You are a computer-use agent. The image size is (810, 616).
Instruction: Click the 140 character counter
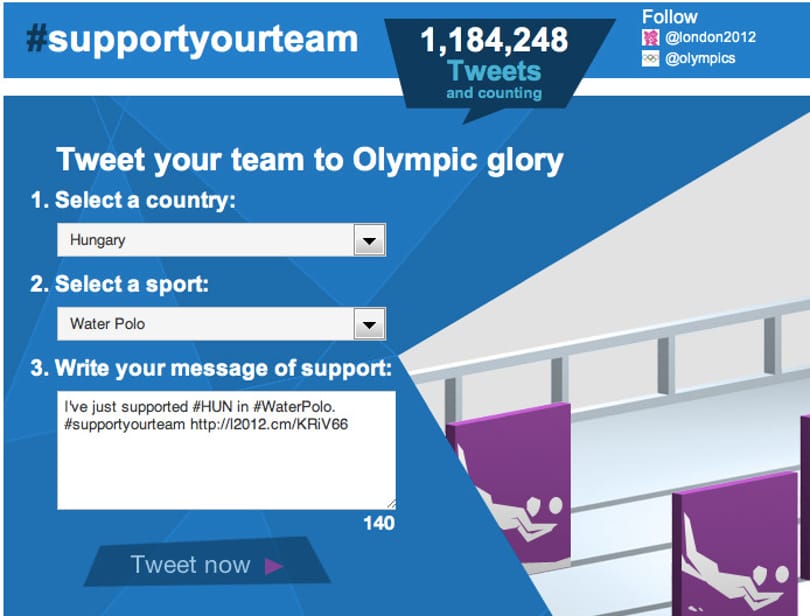[x=379, y=523]
